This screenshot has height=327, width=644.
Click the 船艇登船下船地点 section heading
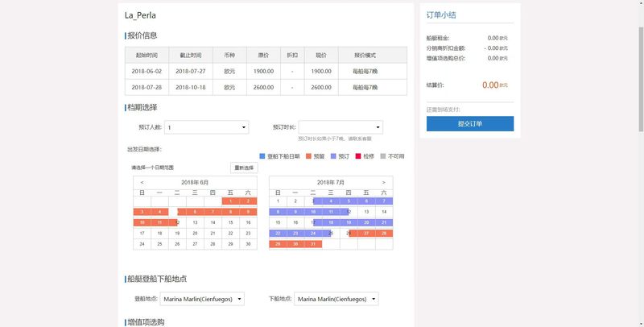coord(157,279)
